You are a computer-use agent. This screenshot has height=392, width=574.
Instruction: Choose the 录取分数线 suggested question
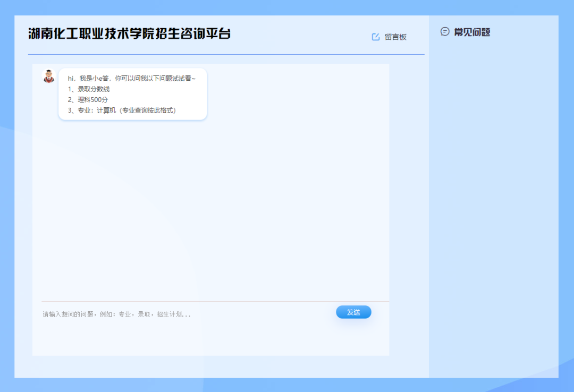pos(93,89)
